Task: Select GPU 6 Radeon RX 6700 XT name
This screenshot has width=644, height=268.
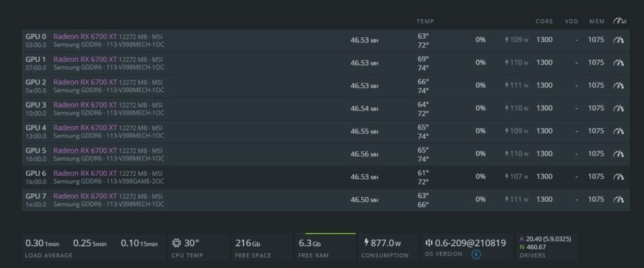Action: pyautogui.click(x=85, y=173)
